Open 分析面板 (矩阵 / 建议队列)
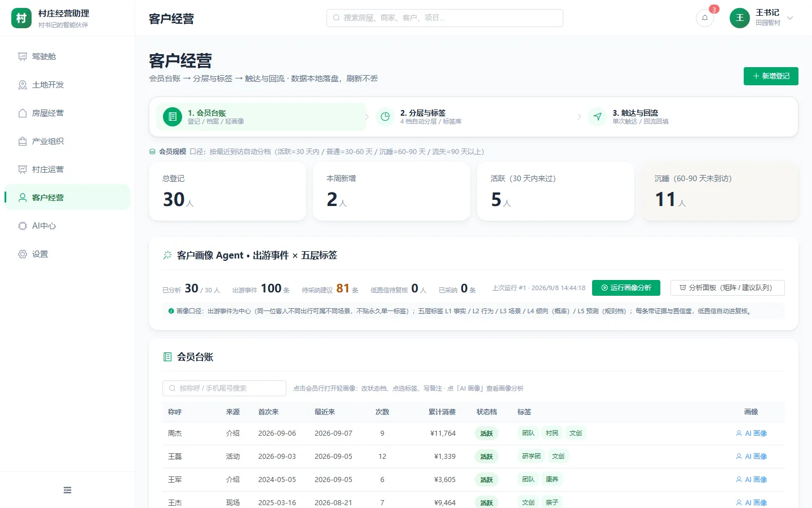 pyautogui.click(x=727, y=288)
